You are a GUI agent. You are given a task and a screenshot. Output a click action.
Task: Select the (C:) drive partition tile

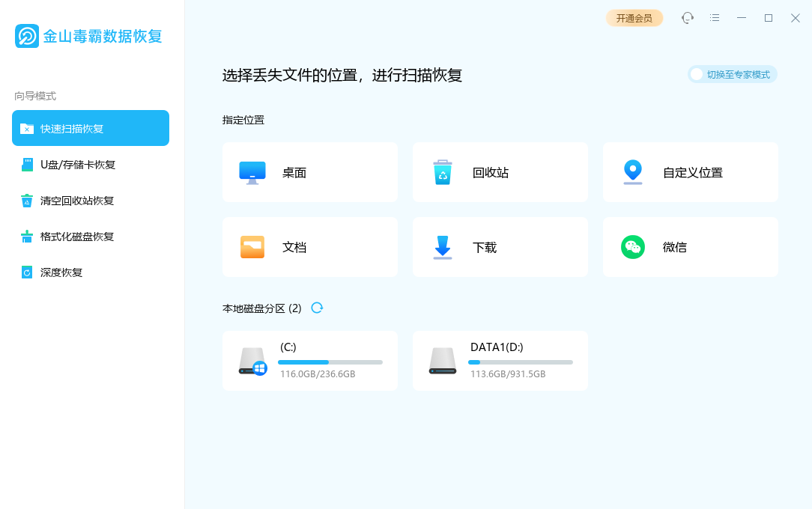pyautogui.click(x=309, y=360)
